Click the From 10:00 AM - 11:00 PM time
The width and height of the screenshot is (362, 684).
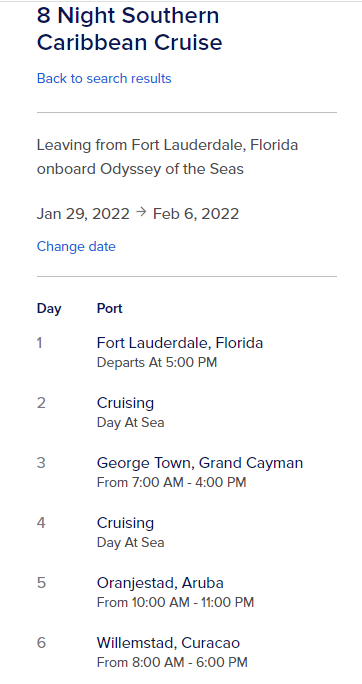pyautogui.click(x=175, y=602)
